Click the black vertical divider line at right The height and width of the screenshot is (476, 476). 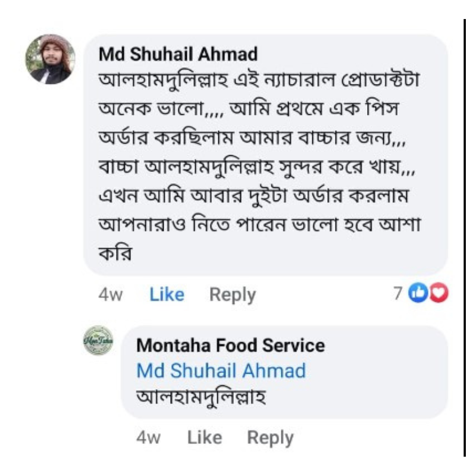[465, 238]
